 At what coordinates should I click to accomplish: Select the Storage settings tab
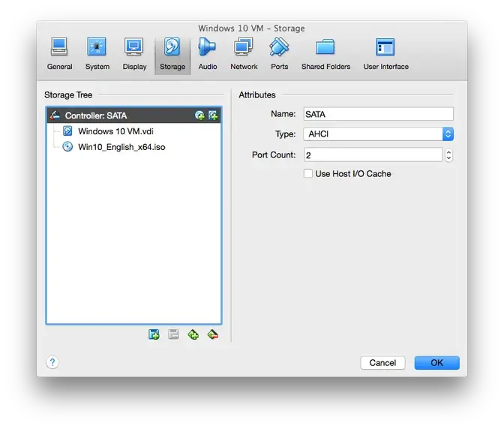172,55
